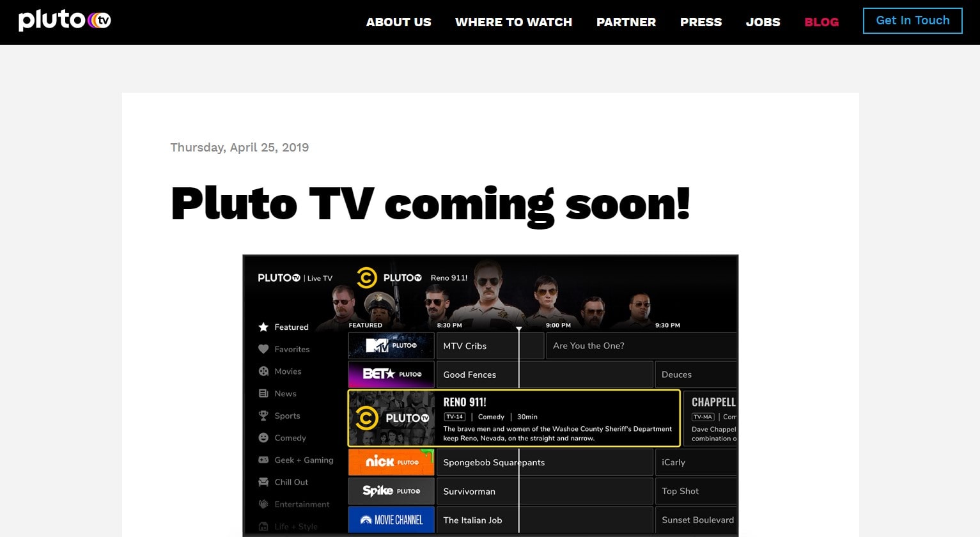Navigate to the Press page
Viewport: 980px width, 537px height.
[701, 22]
